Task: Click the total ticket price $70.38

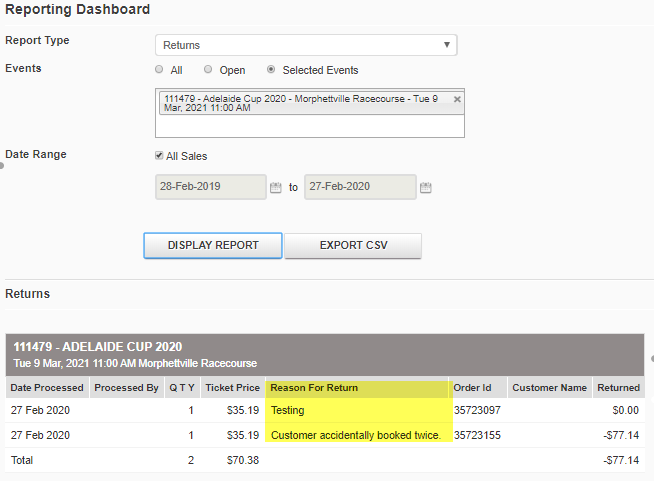Action: click(243, 460)
